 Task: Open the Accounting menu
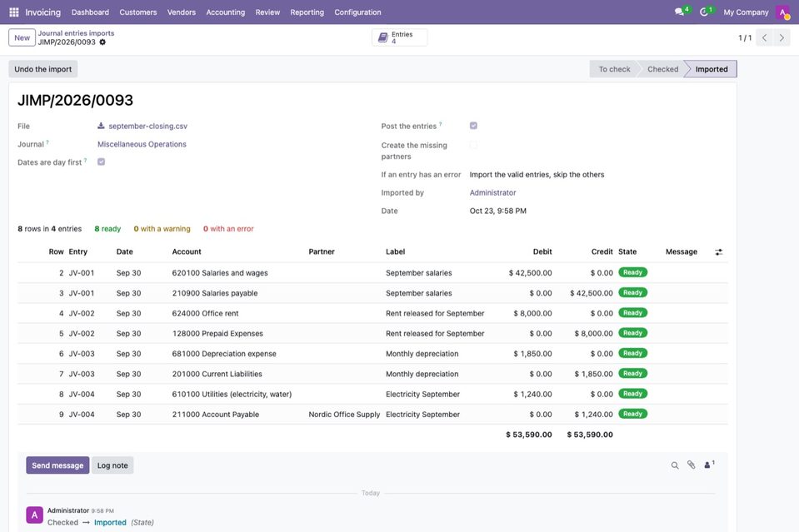225,12
